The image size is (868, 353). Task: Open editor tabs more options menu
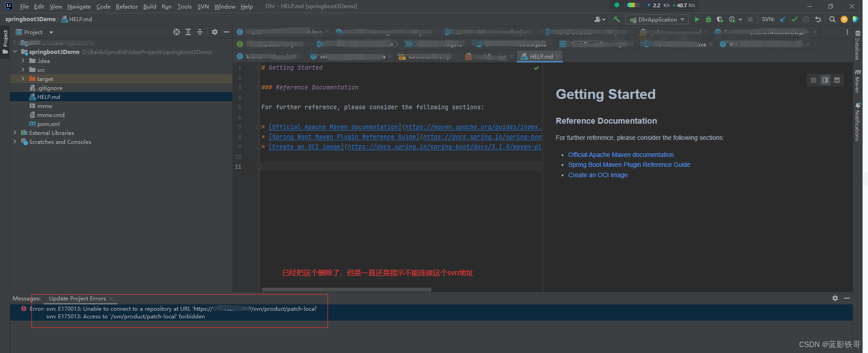[x=847, y=32]
